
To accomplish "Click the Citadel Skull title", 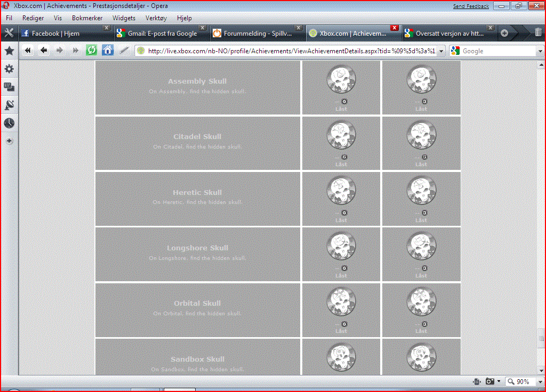I will (x=197, y=137).
